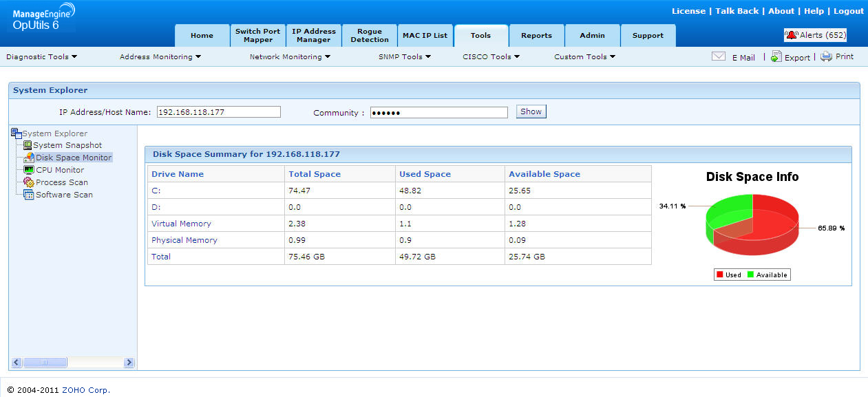Click the Disk Space Monitor pie icon

(29, 158)
